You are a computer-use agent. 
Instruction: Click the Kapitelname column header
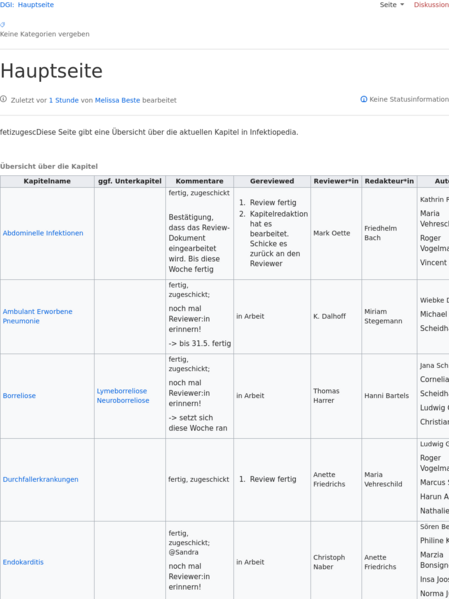47,181
